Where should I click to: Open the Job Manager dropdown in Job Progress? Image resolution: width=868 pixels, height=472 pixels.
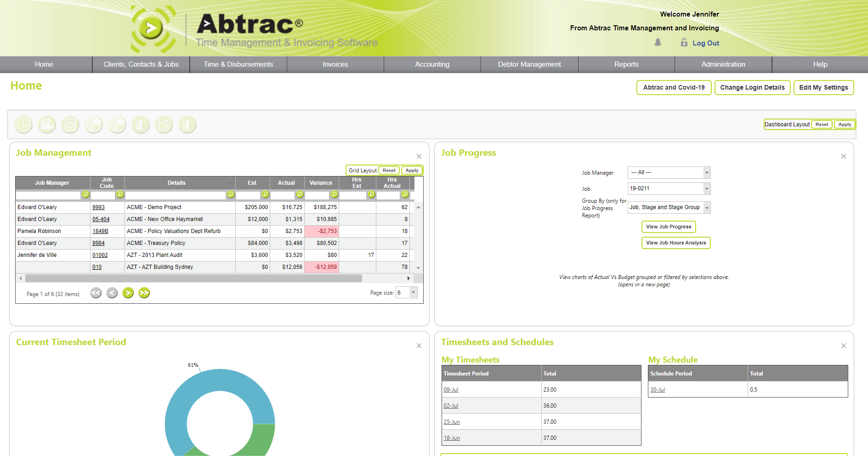click(x=706, y=172)
